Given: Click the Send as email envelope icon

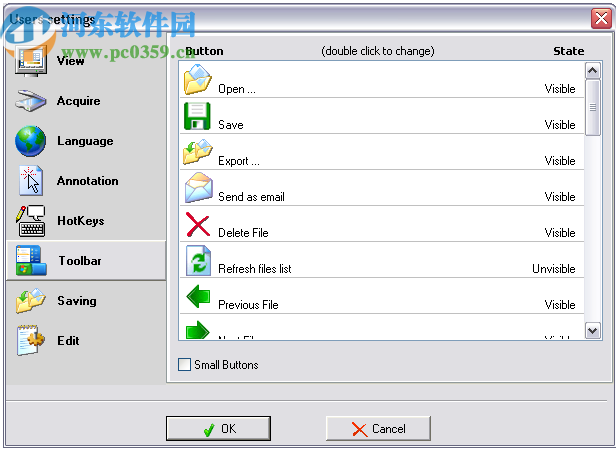Looking at the screenshot, I should (199, 187).
